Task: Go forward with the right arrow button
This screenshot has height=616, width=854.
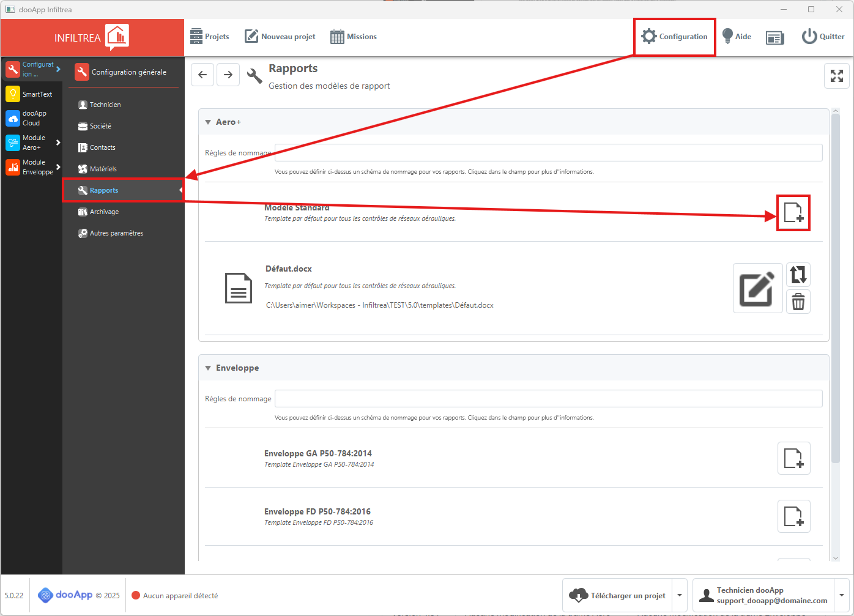Action: 228,75
